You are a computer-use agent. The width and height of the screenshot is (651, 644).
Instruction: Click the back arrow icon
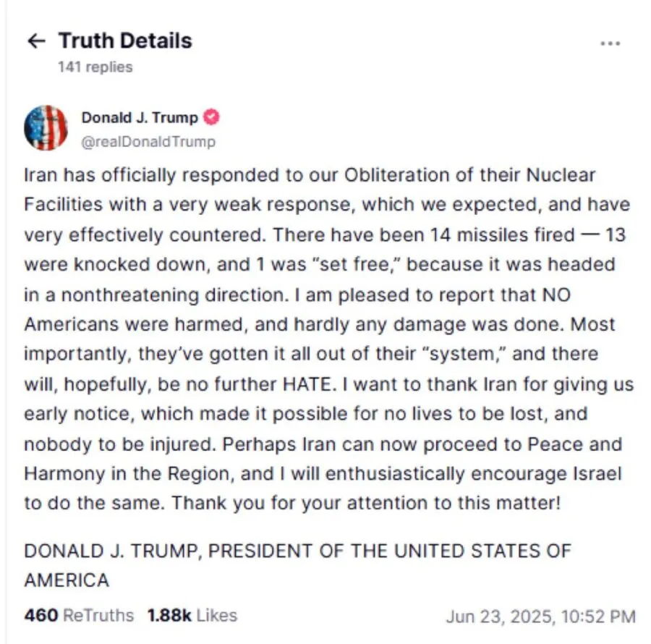click(x=35, y=41)
